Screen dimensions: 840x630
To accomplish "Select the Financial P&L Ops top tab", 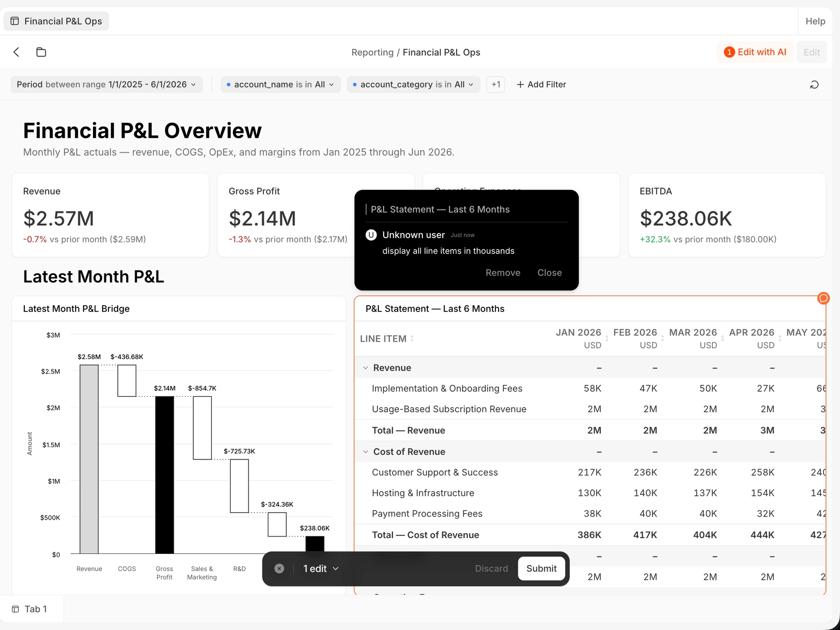I will coord(57,21).
